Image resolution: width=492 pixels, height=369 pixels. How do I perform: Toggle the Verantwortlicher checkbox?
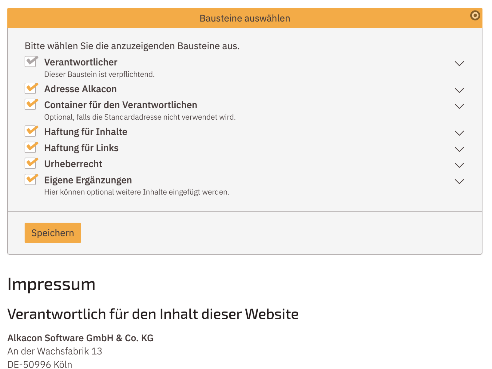[x=31, y=62]
